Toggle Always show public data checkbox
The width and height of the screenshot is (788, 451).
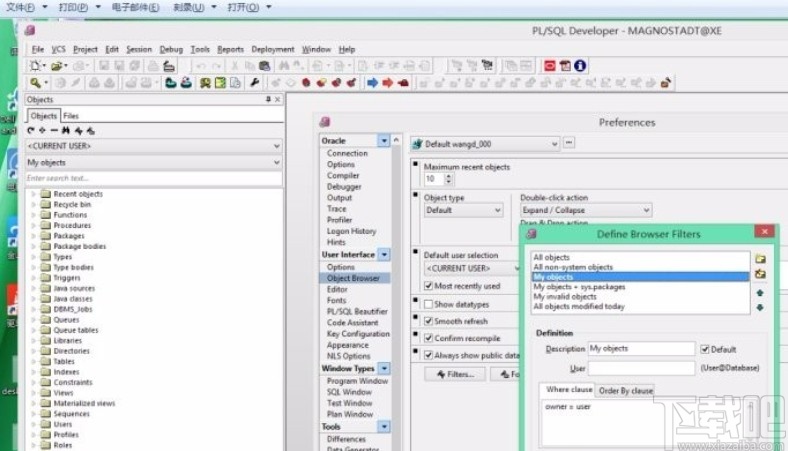tap(428, 355)
